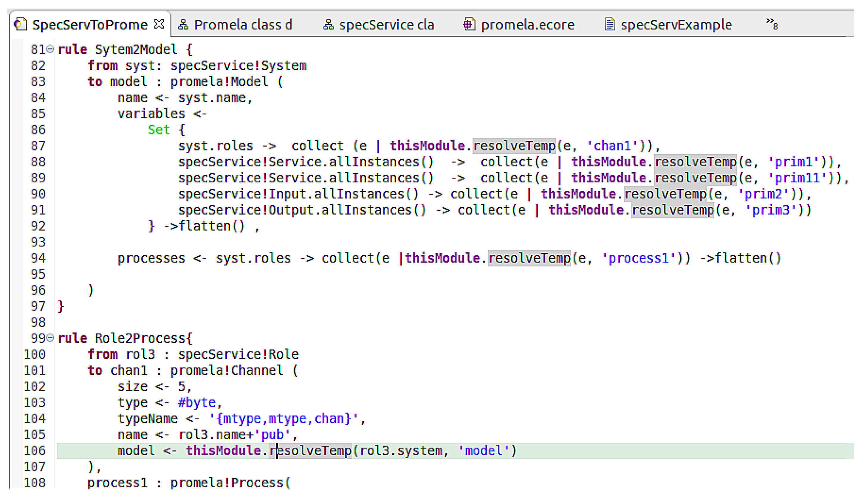Click the Promela class diagram tab icon
This screenshot has height=504, width=861.
[x=183, y=24]
